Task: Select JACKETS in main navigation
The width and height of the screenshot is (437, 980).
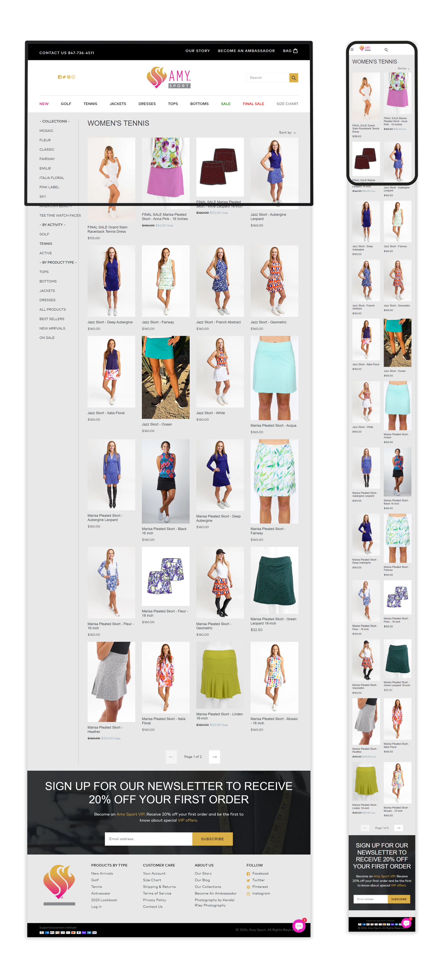Action: 118,104
